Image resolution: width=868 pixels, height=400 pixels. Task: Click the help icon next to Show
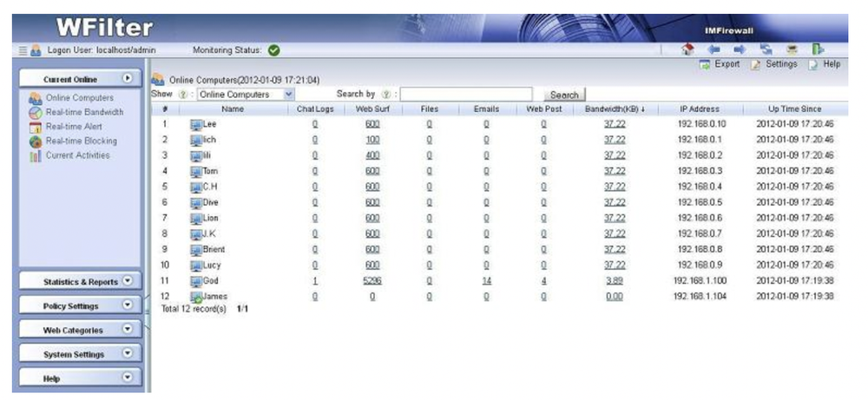pyautogui.click(x=182, y=95)
